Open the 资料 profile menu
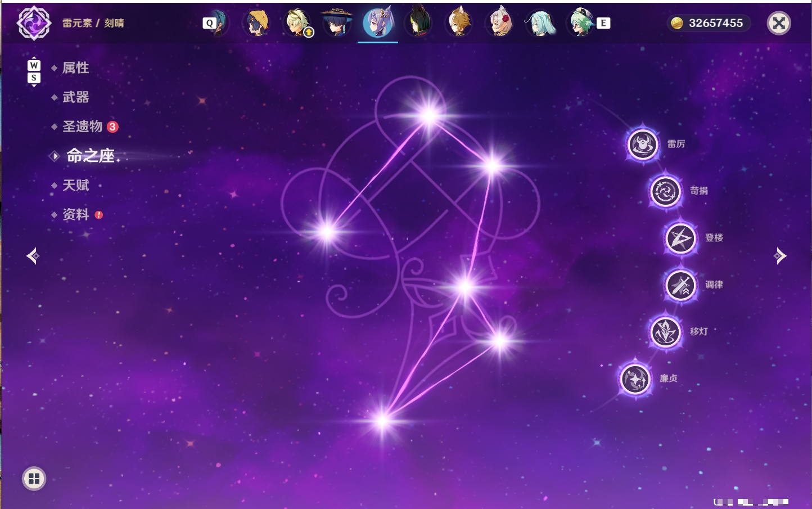Image resolution: width=812 pixels, height=509 pixels. pos(76,214)
